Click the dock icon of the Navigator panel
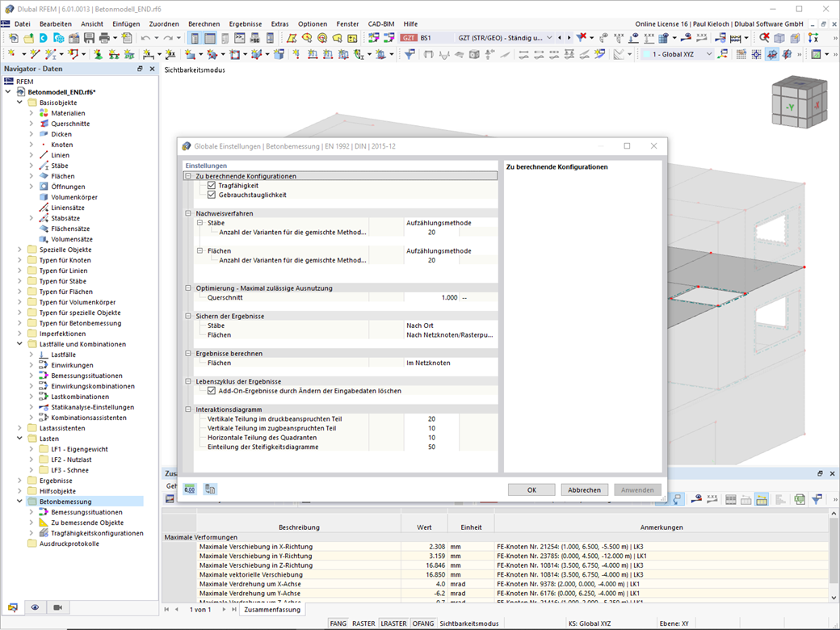 coord(140,69)
